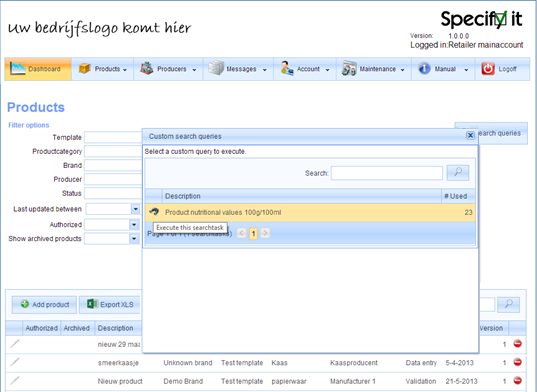The height and width of the screenshot is (392, 537).
Task: Close the Custom search queries dialog
Action: pyautogui.click(x=470, y=136)
